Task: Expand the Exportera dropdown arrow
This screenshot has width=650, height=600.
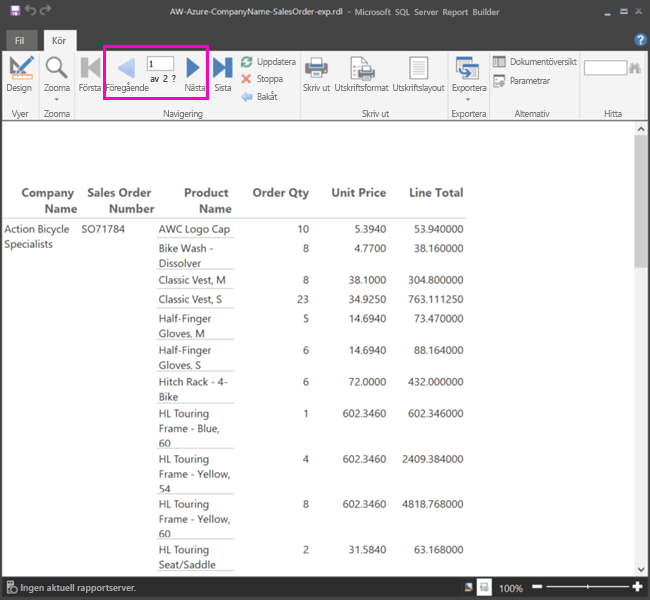Action: (468, 100)
